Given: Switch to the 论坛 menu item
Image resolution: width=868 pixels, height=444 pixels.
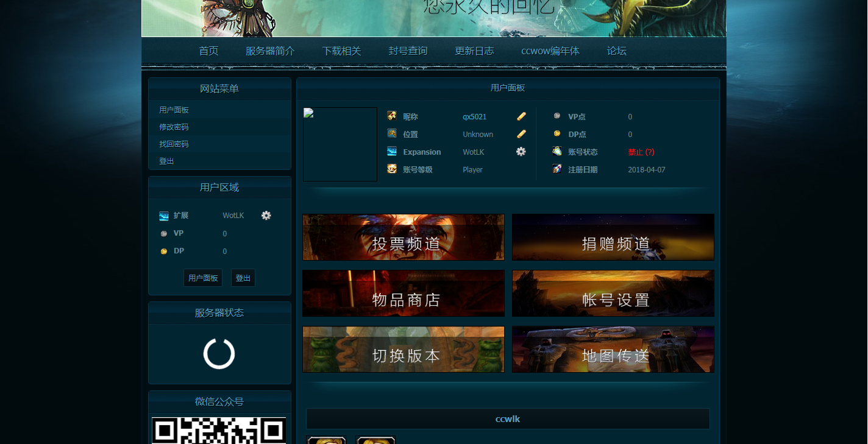Looking at the screenshot, I should coord(616,51).
